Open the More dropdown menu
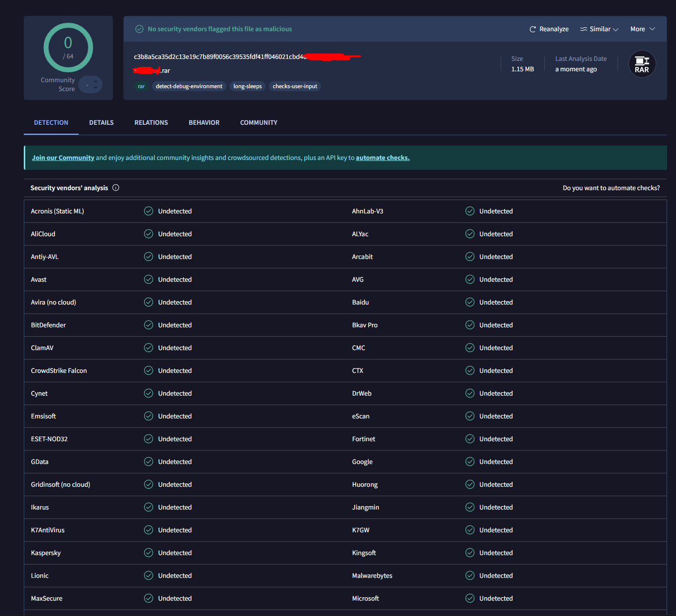Image resolution: width=676 pixels, height=616 pixels. (x=642, y=29)
